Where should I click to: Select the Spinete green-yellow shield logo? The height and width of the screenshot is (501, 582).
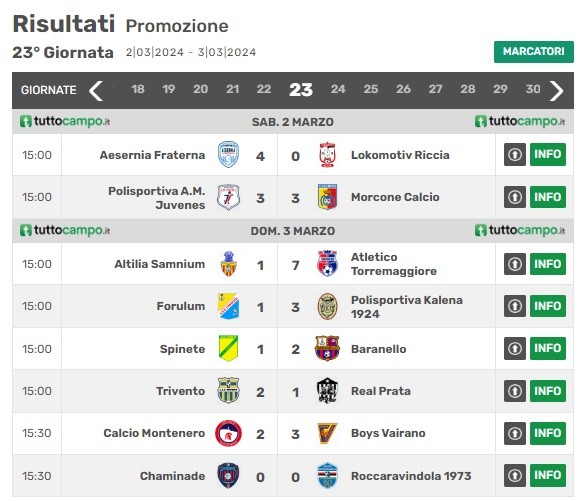tap(228, 348)
